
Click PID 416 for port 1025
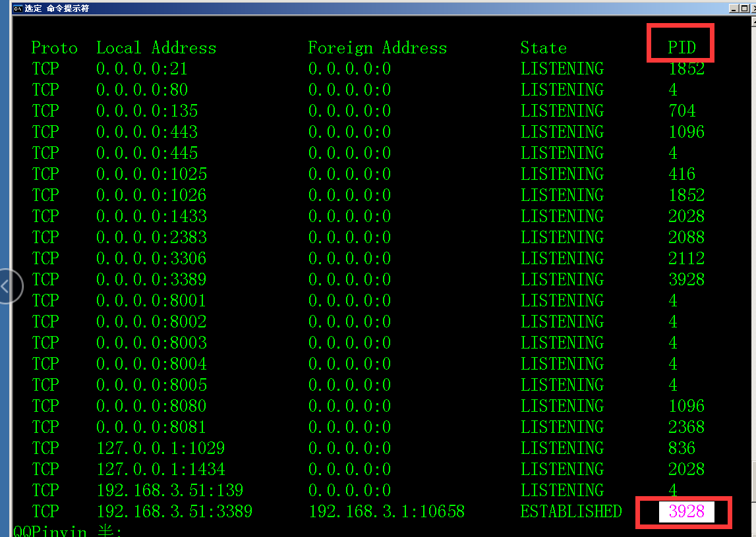coord(682,174)
